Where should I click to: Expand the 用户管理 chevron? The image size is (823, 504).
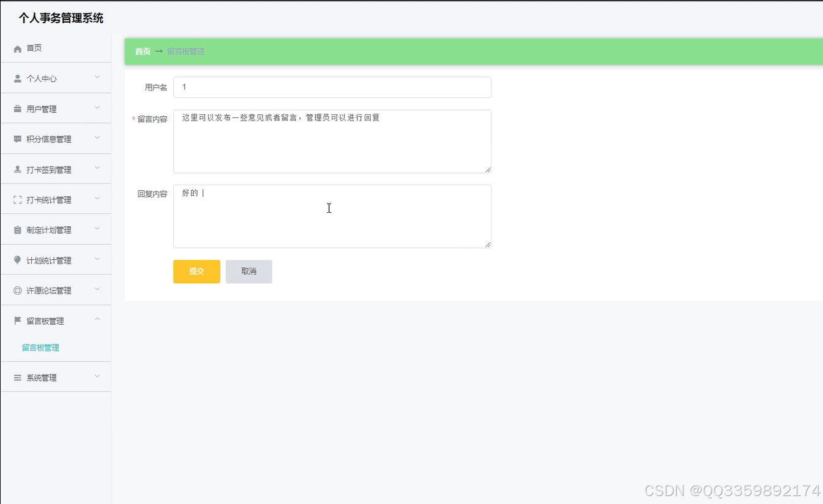tap(97, 108)
